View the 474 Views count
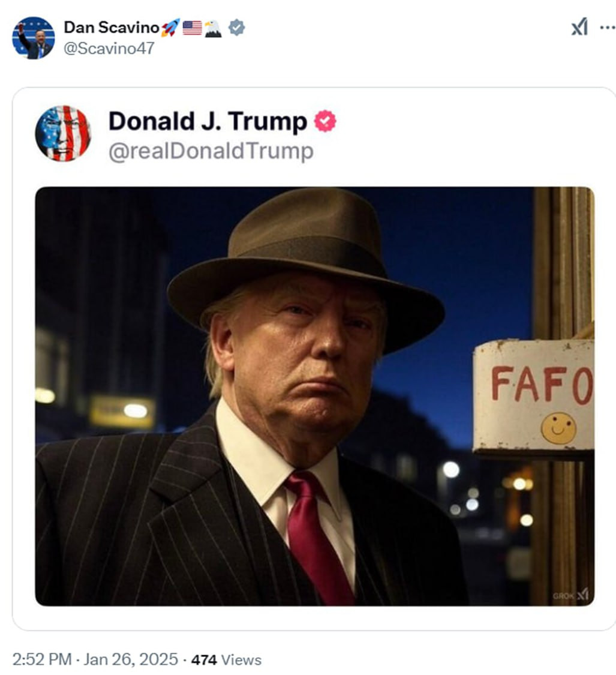The image size is (616, 675). [x=226, y=659]
